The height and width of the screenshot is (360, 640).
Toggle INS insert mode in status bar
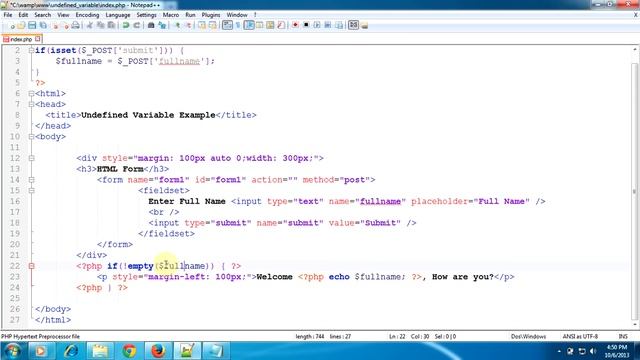[623, 336]
